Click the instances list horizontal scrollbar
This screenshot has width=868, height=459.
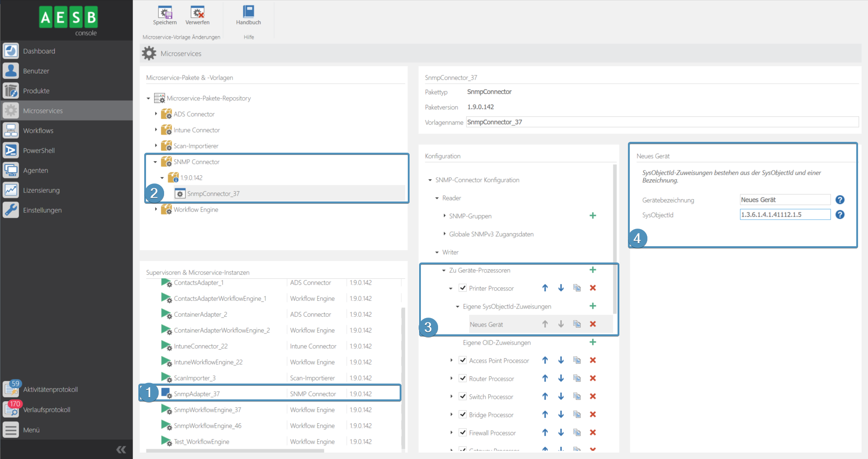coord(235,450)
